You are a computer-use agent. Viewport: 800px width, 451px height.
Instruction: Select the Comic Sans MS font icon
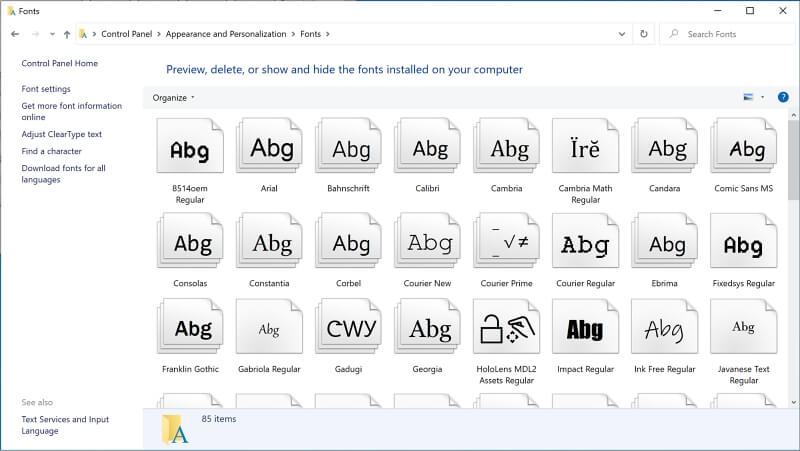coord(743,146)
